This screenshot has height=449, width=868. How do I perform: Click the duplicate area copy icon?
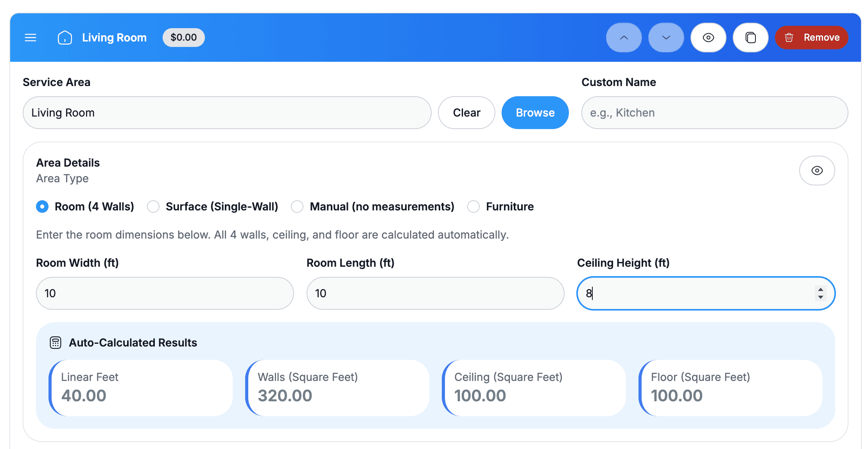point(750,38)
